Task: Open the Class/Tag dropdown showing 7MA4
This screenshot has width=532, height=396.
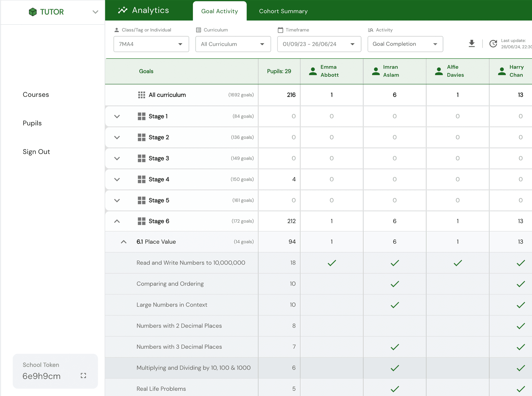Action: tap(151, 44)
